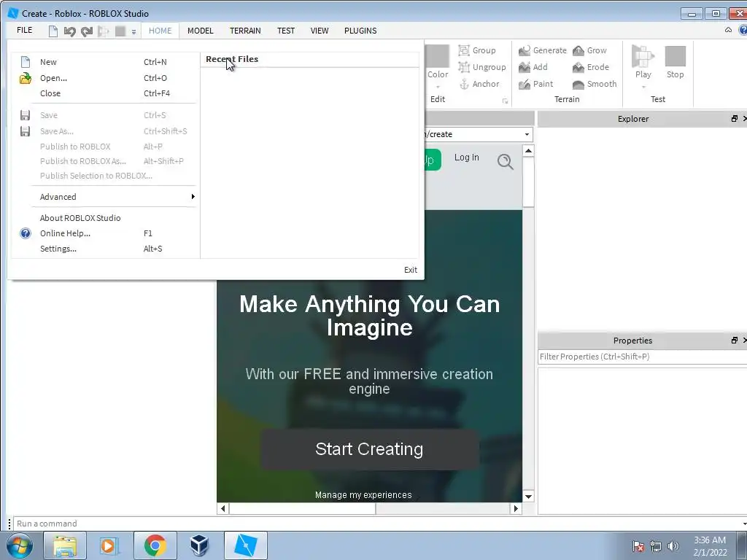Open the Play button dropdown arrow
This screenshot has height=560, width=747.
pos(643,87)
